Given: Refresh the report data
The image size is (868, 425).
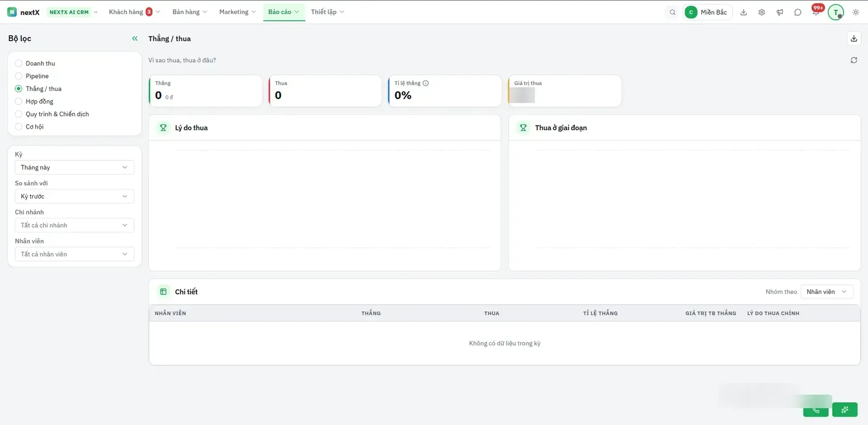Looking at the screenshot, I should [854, 60].
